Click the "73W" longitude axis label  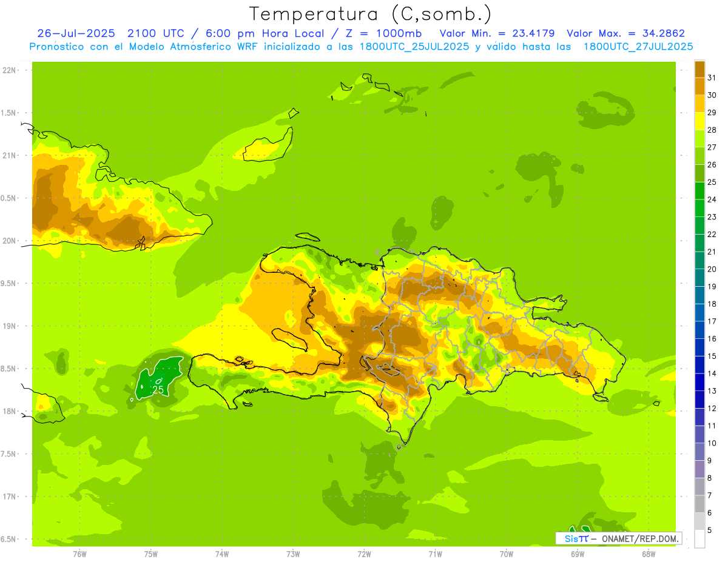(x=293, y=554)
